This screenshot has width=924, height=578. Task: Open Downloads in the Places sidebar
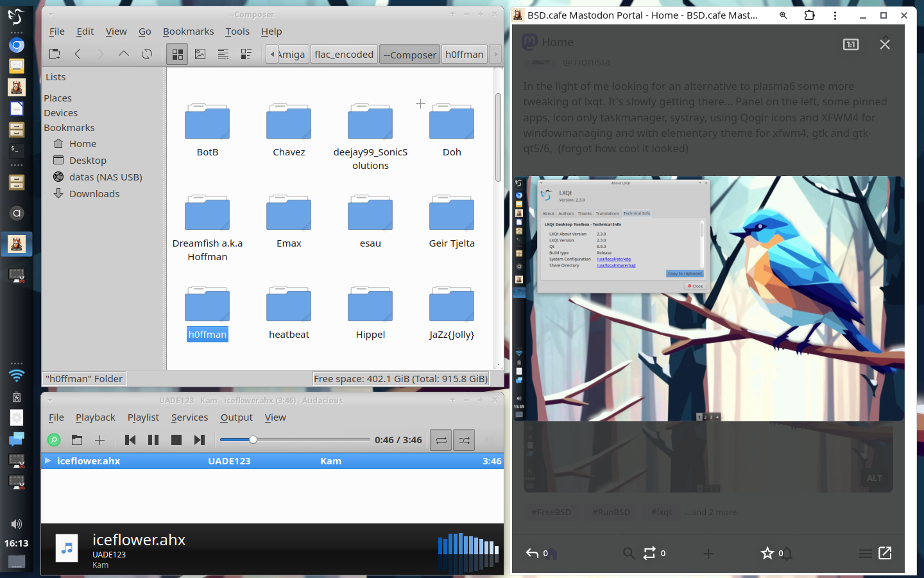point(94,194)
